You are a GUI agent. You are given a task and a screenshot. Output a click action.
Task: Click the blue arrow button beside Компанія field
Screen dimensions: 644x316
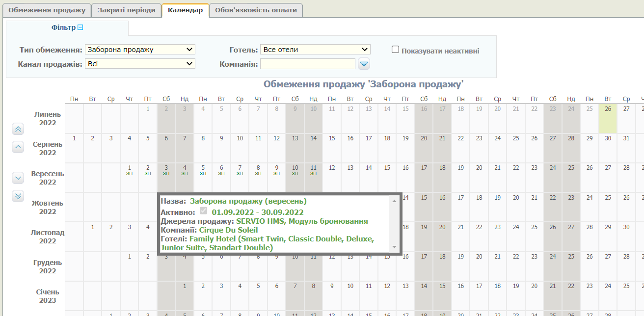(364, 64)
